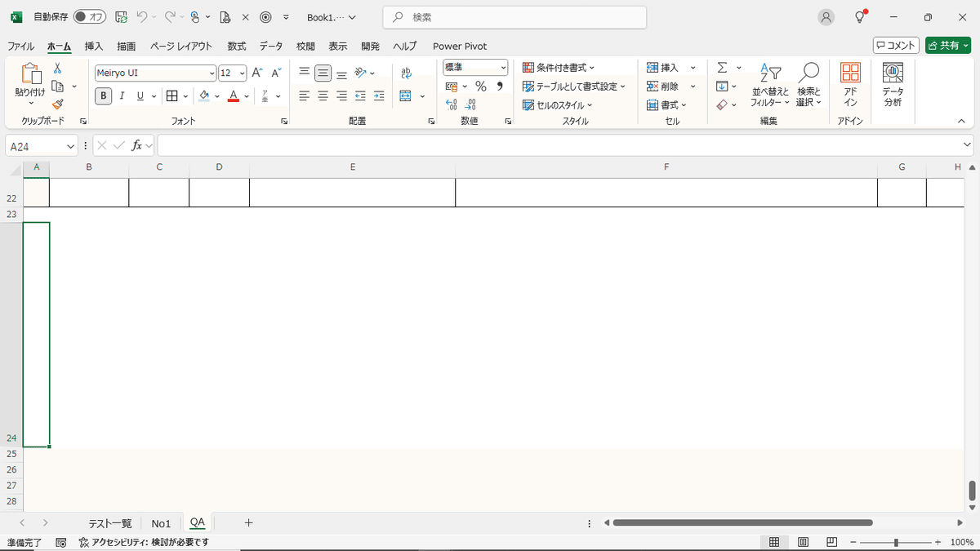
Task: Click the Fill Color paint bucket swatch
Action: point(204,96)
